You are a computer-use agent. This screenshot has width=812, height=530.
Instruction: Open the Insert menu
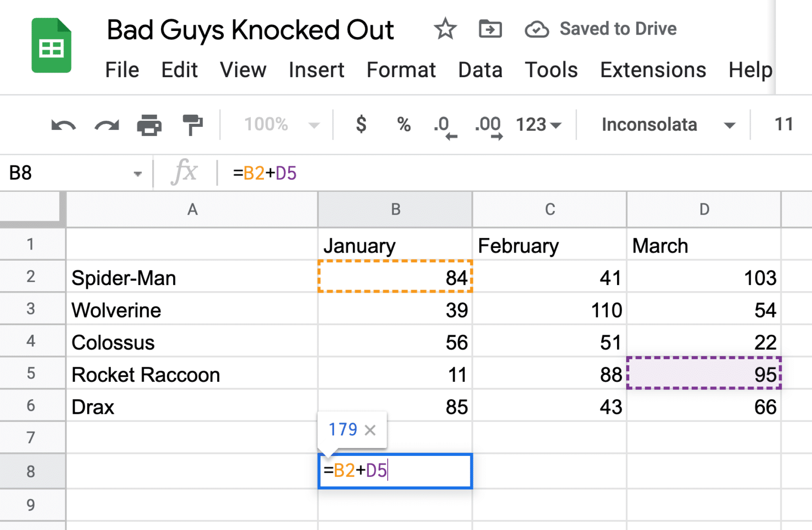point(316,70)
